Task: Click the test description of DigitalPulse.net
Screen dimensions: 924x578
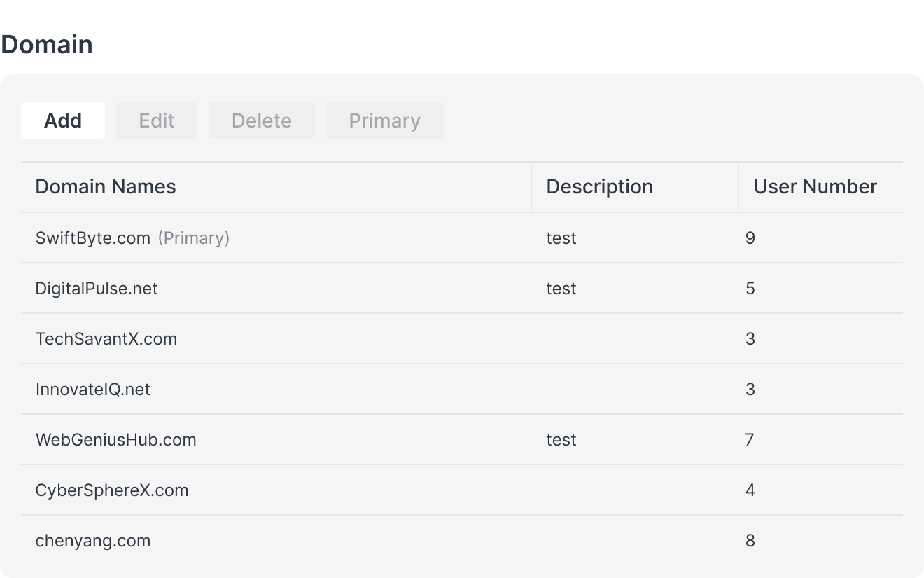Action: click(x=561, y=288)
